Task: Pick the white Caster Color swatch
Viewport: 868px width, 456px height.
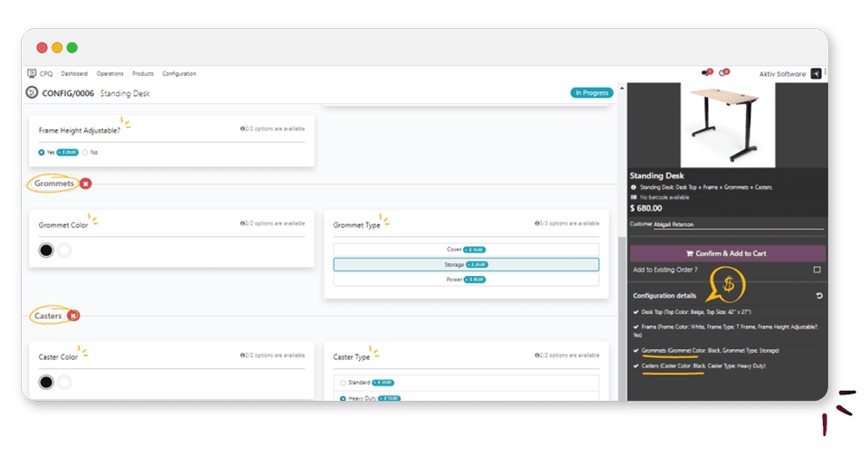Action: click(64, 383)
